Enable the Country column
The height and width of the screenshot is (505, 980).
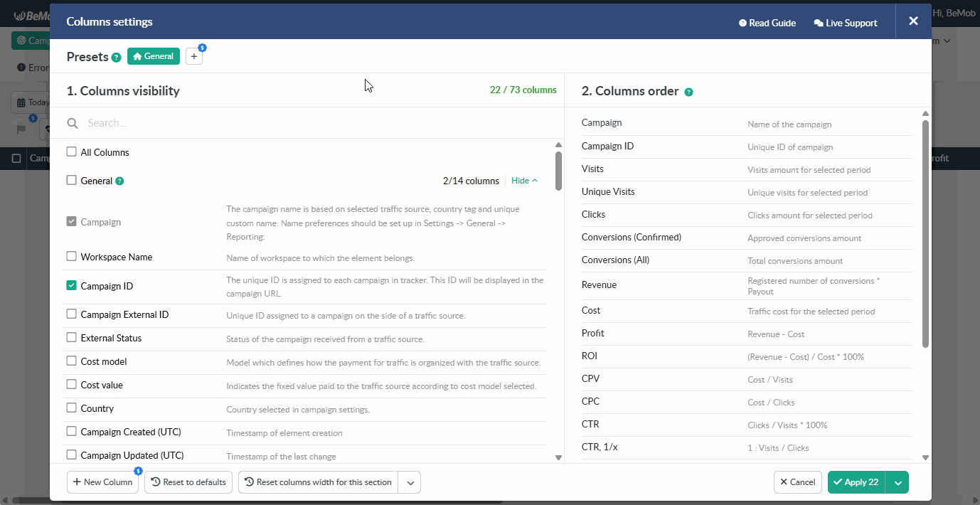(71, 408)
